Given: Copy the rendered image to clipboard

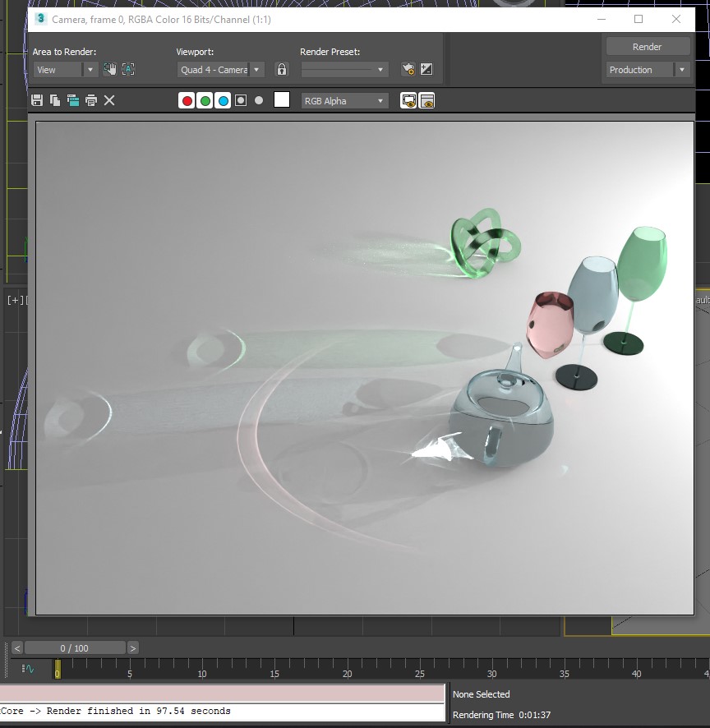Looking at the screenshot, I should 55,100.
